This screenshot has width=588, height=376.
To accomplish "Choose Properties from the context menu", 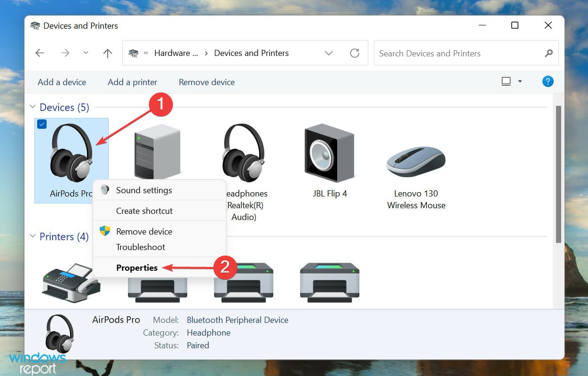I will (x=137, y=268).
